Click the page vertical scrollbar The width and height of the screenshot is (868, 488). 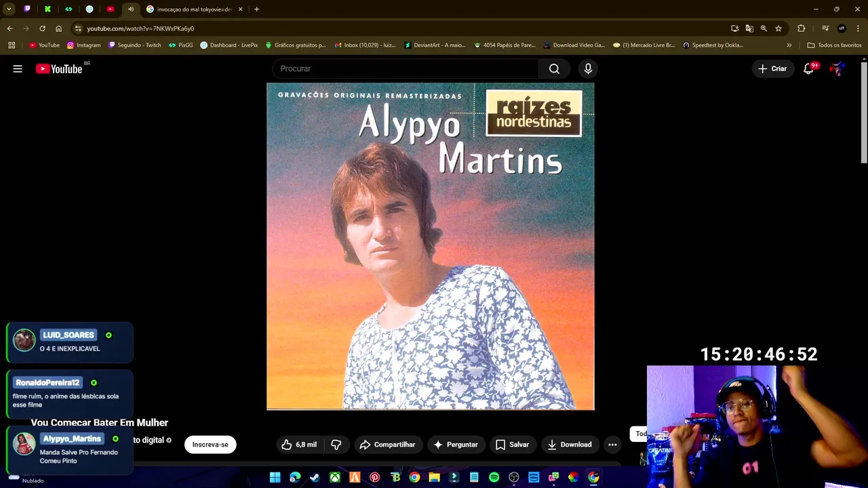coord(864,112)
